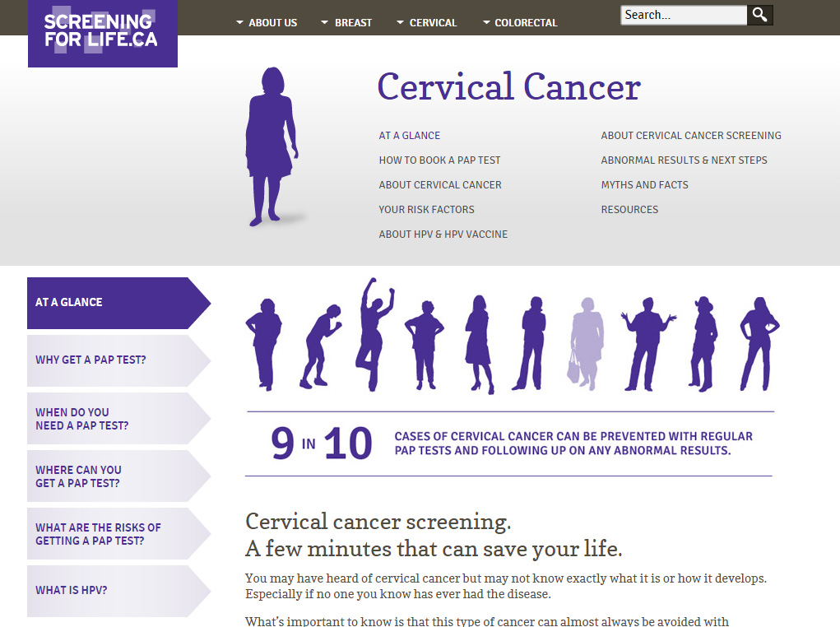Select the What Is HPV tab
Viewport: 840px width, 627px height.
[x=118, y=591]
